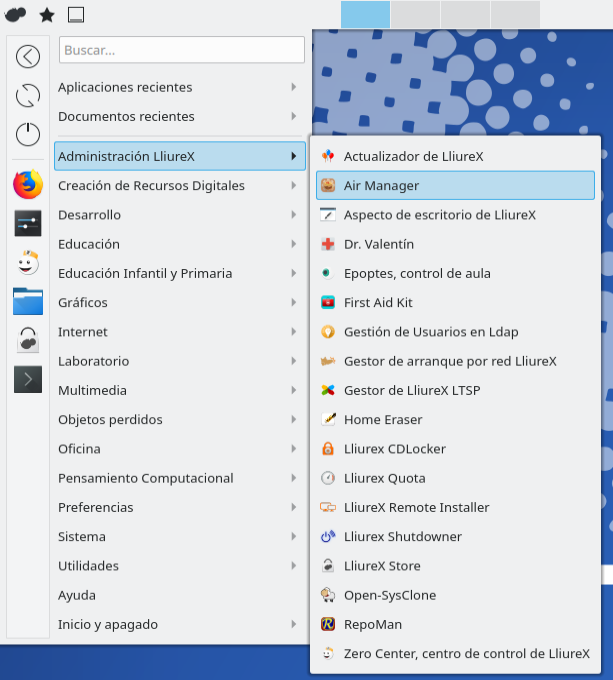The width and height of the screenshot is (613, 680).
Task: Click the Dr. Valentín red cross icon
Action: pos(328,244)
